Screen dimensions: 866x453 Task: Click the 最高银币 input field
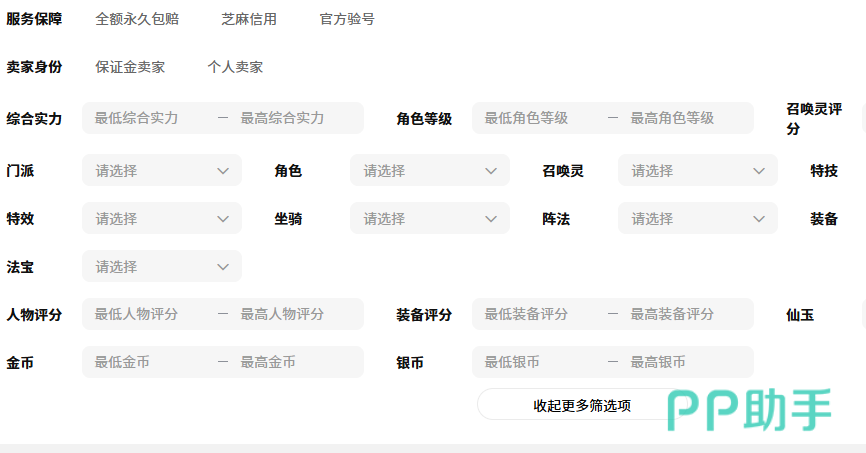pos(683,362)
